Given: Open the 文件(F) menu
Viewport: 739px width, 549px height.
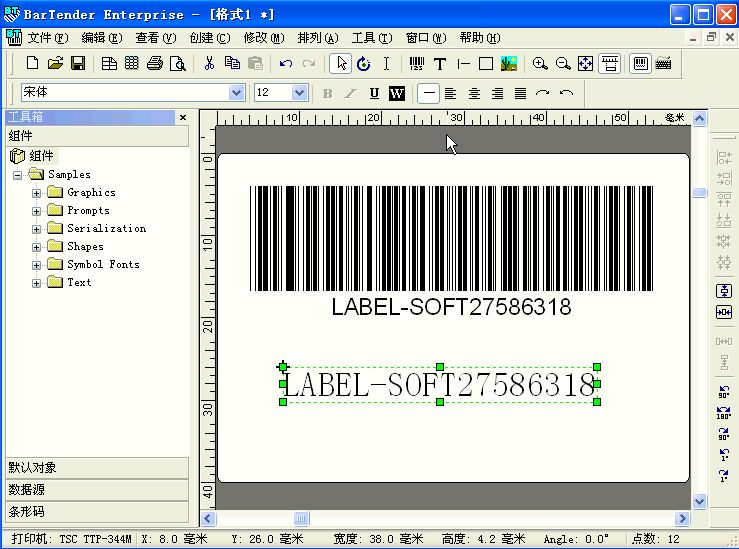Looking at the screenshot, I should pos(48,38).
